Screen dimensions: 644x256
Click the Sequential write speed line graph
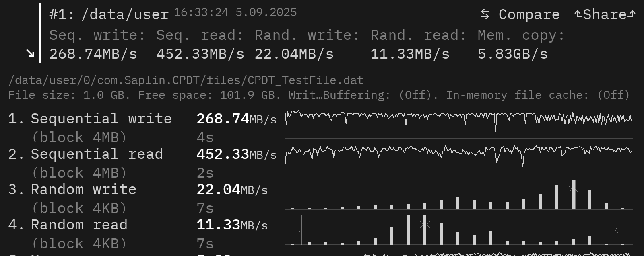pyautogui.click(x=458, y=119)
